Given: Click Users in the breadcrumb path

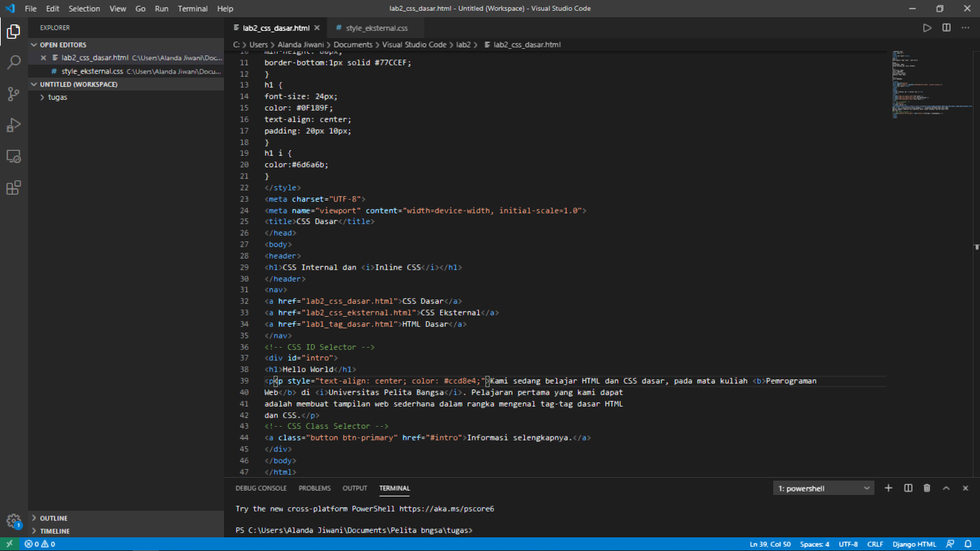Looking at the screenshot, I should tap(258, 45).
